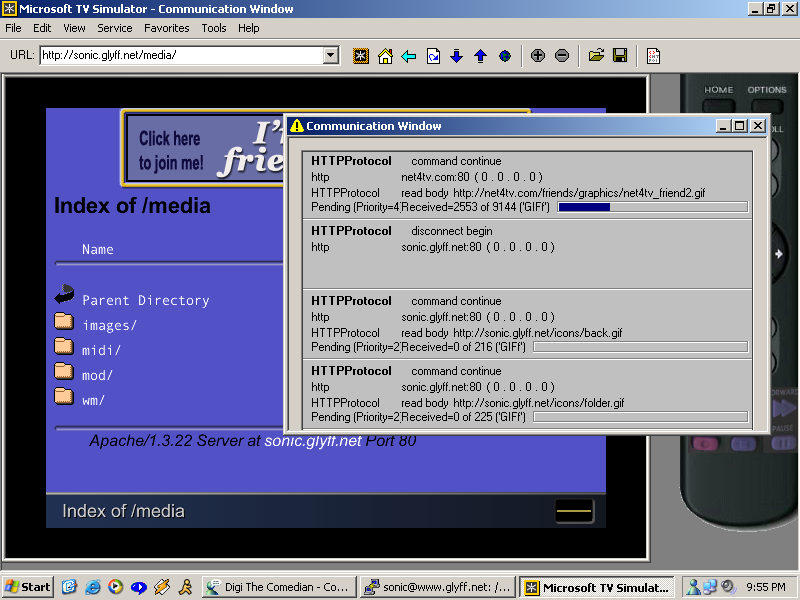Click the Home icon in the toolbar

[385, 56]
